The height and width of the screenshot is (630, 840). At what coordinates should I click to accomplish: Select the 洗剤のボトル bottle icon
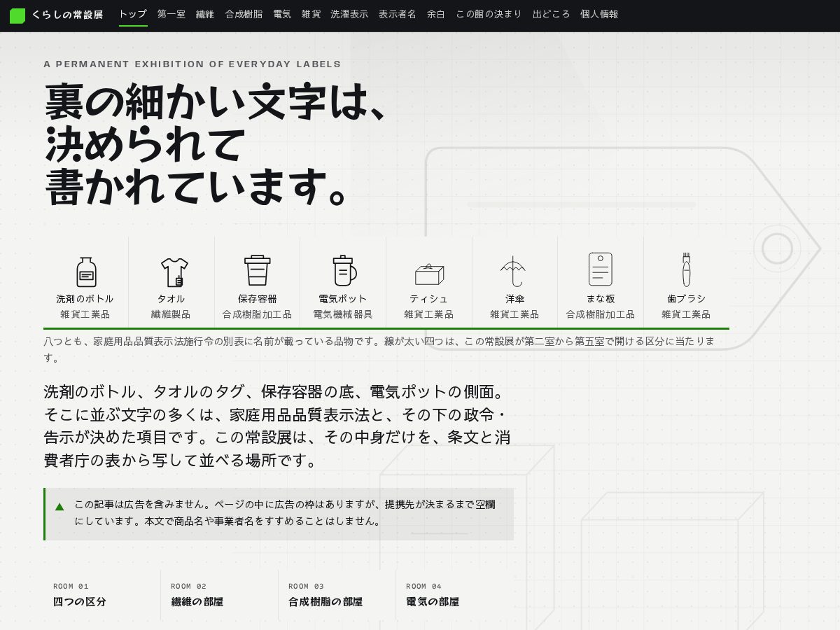tap(86, 272)
